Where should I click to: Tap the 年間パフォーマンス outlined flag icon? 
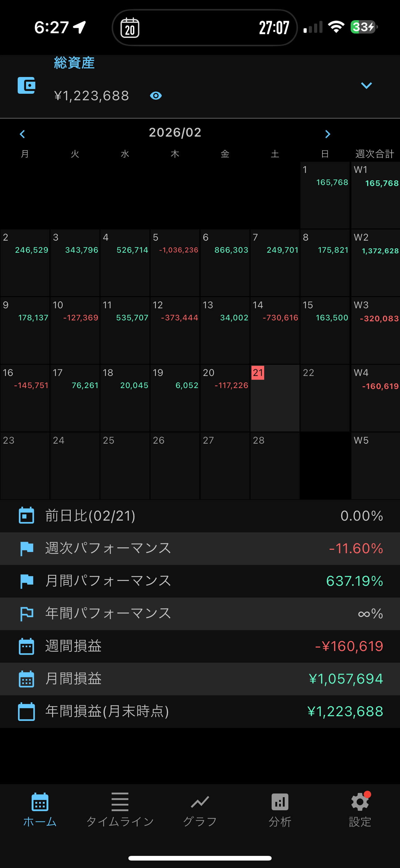click(27, 614)
